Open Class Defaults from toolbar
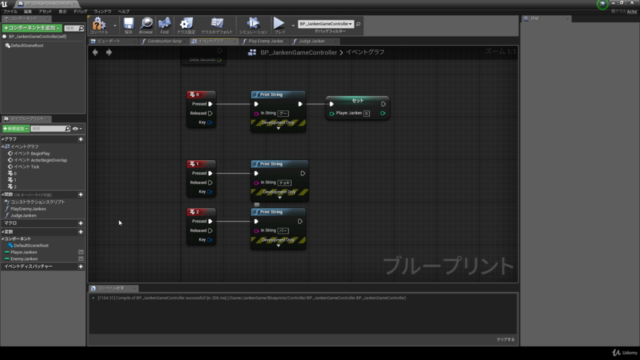The height and width of the screenshot is (360, 640). tap(217, 25)
